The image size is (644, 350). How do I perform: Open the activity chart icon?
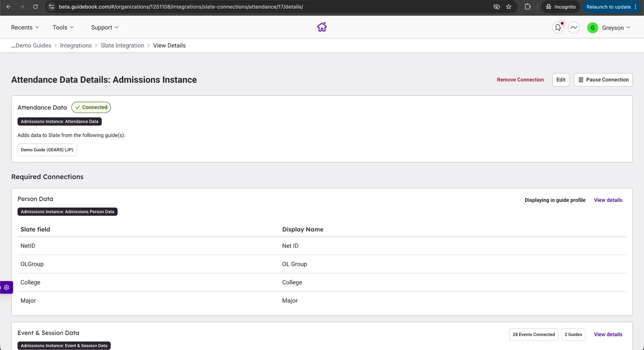click(574, 27)
